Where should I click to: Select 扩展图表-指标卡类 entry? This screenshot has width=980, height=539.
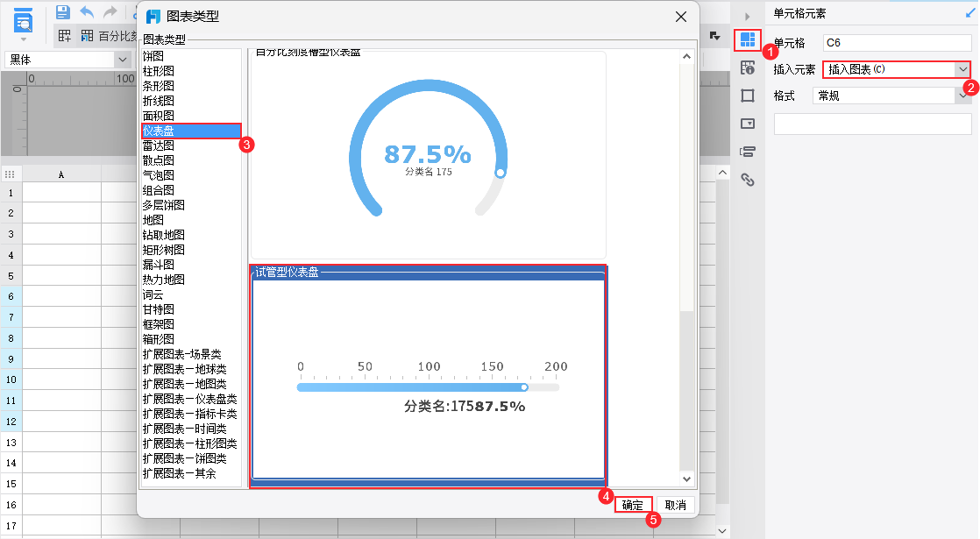click(189, 414)
